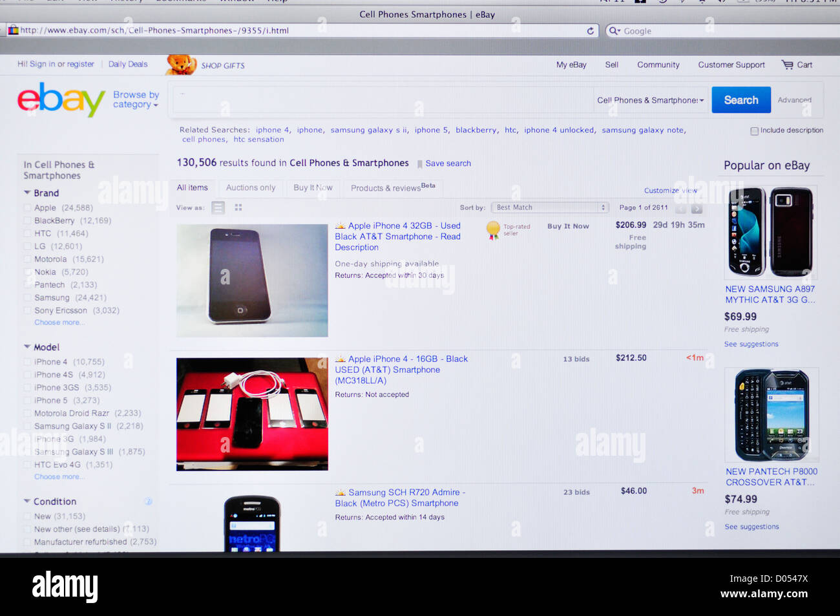
Task: Click the browser address bar URL
Action: click(154, 30)
